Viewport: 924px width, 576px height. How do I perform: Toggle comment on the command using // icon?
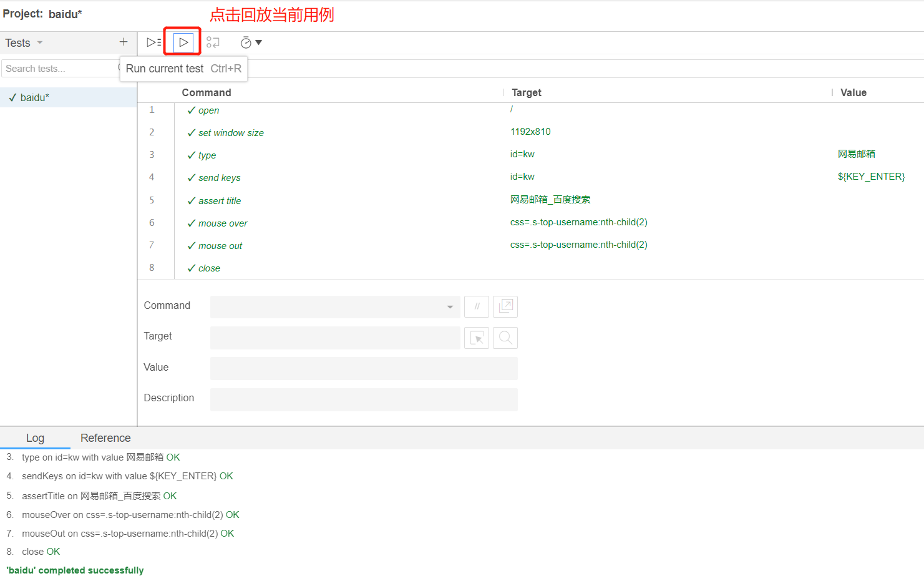coord(476,306)
